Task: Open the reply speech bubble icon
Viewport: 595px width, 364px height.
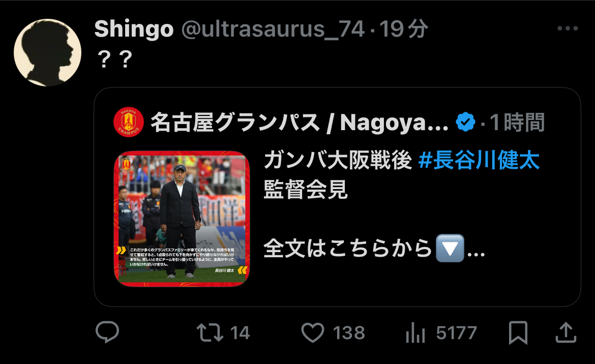Action: tap(107, 332)
